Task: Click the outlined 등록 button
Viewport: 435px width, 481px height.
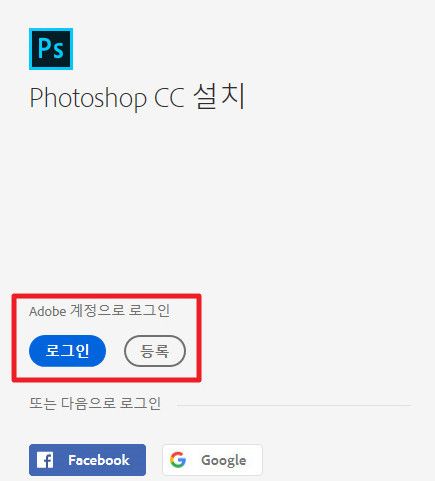Action: [x=155, y=351]
